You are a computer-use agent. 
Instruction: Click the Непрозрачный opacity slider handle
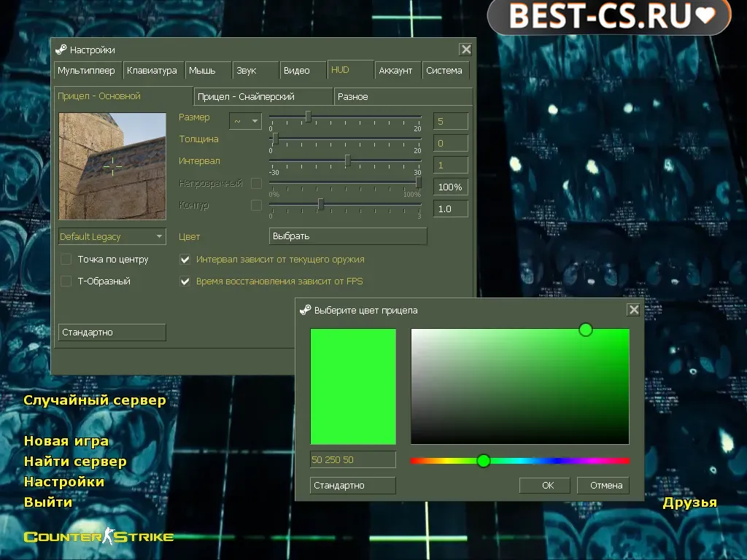(418, 182)
